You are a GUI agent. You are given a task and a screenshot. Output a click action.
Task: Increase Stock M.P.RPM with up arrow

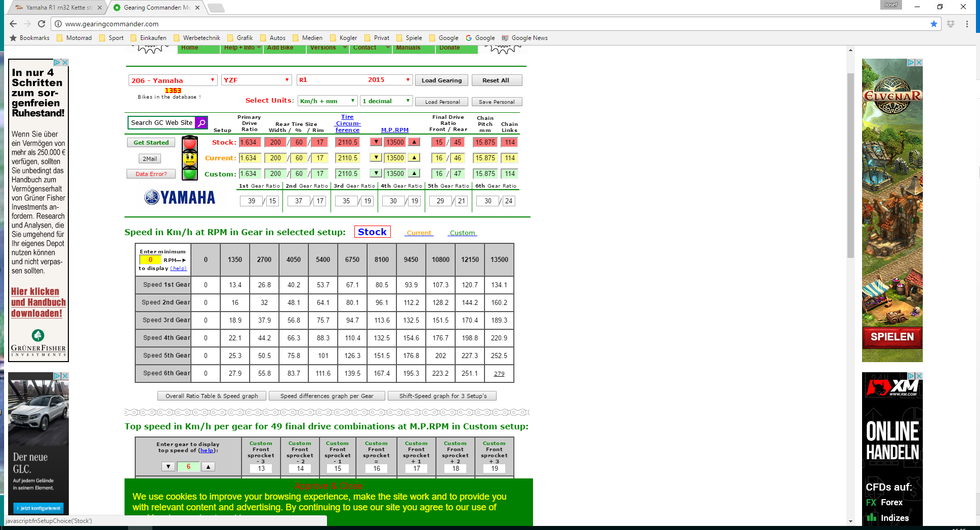coord(414,142)
